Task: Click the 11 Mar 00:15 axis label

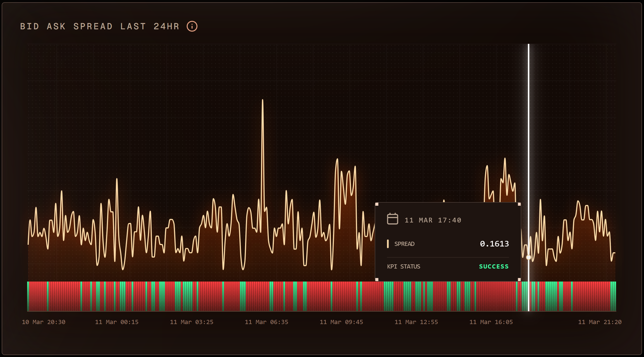Action: (117, 322)
